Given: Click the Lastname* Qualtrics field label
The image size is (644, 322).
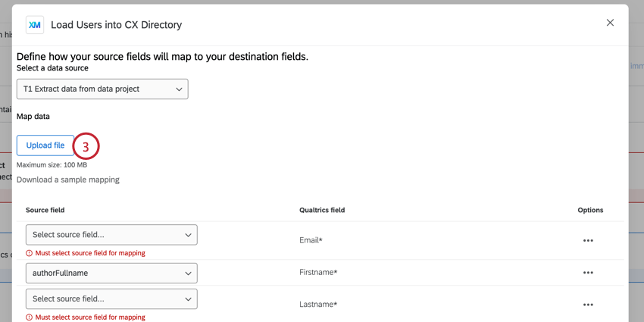Looking at the screenshot, I should 318,305.
